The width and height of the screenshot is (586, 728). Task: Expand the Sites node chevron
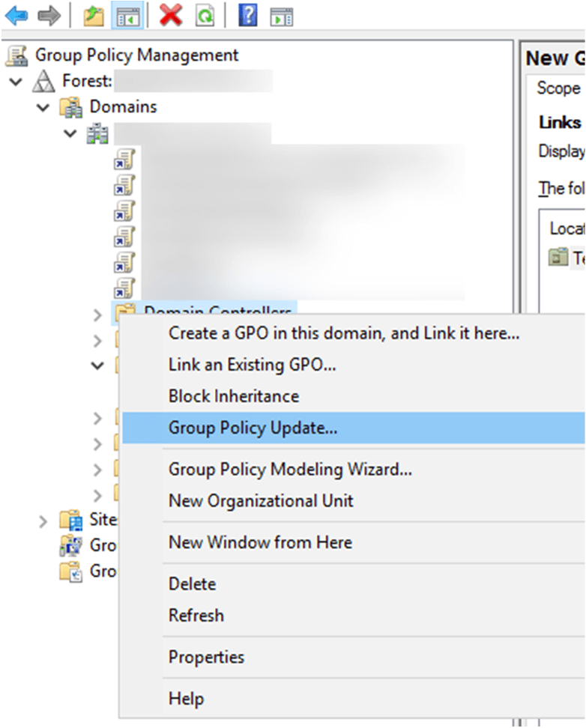coord(43,521)
